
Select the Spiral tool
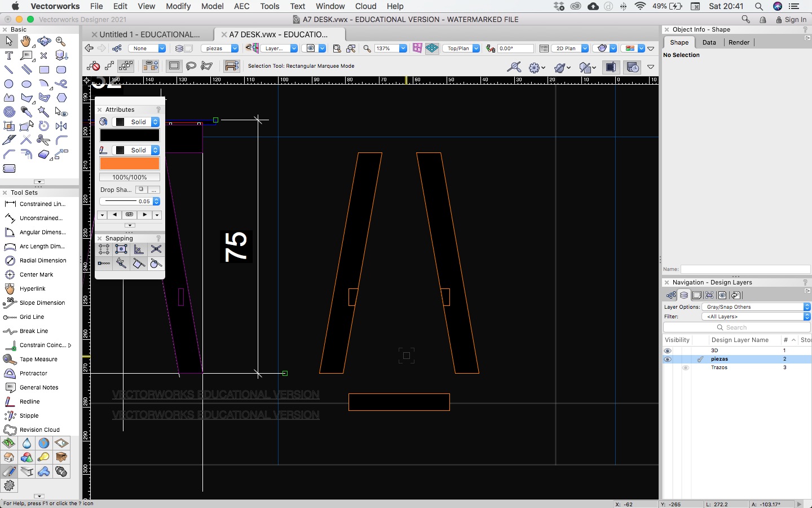click(8, 112)
